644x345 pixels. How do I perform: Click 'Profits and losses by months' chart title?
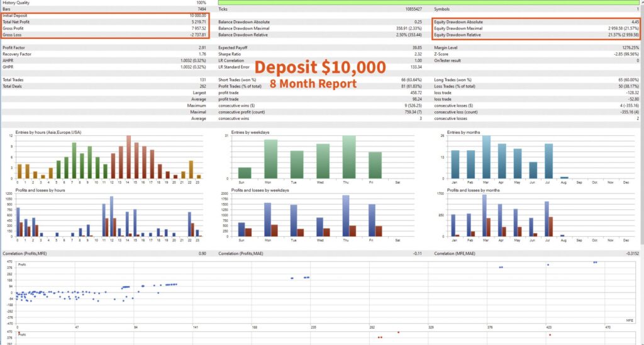click(x=473, y=190)
